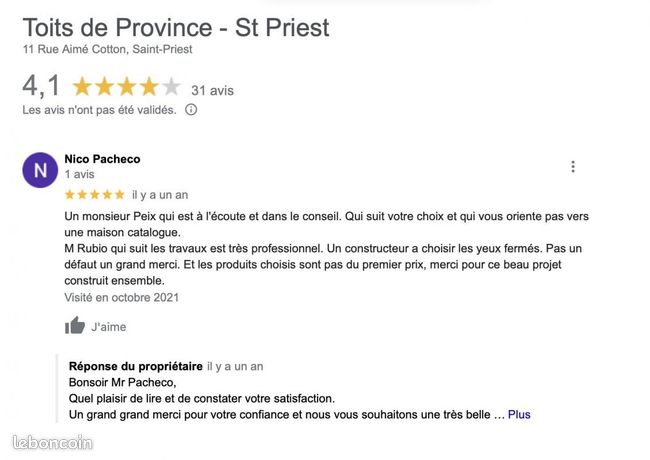Click the Toits de Province - St Priest title
Image resolution: width=650 pixels, height=460 pixels.
coord(176,28)
